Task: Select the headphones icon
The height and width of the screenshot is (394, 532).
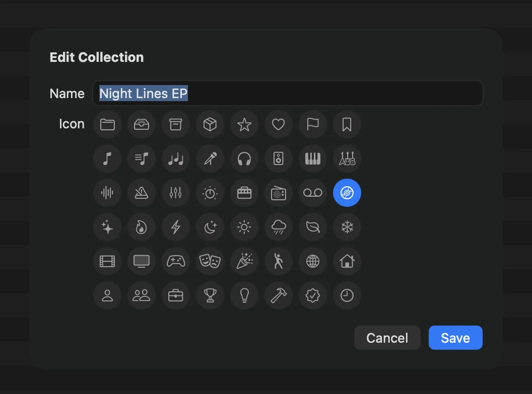Action: pyautogui.click(x=244, y=159)
